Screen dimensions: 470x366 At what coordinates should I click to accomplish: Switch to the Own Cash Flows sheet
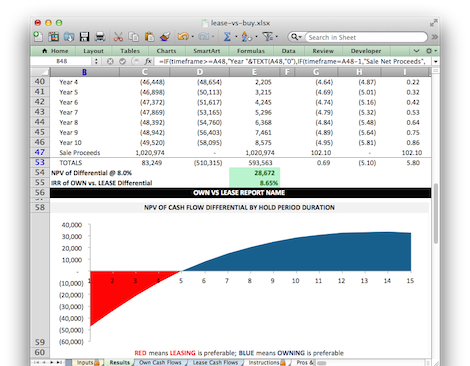pyautogui.click(x=160, y=362)
